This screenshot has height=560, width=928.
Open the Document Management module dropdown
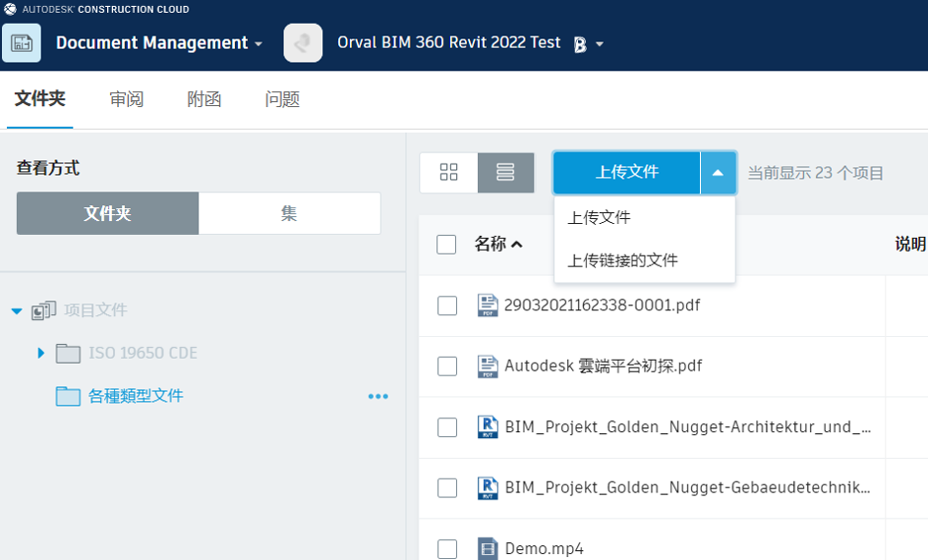[x=259, y=44]
